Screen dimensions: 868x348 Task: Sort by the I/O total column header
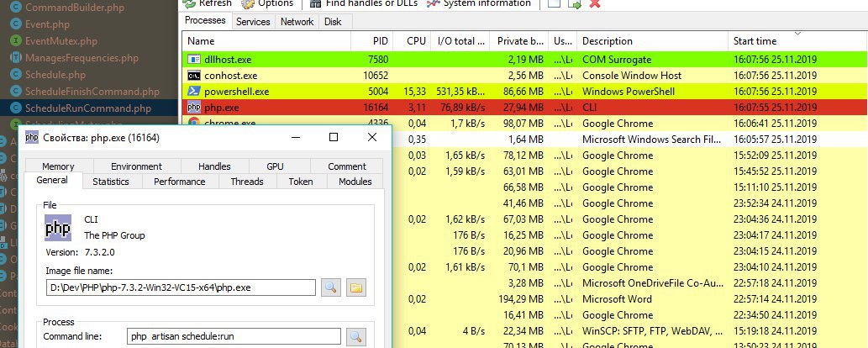(460, 41)
